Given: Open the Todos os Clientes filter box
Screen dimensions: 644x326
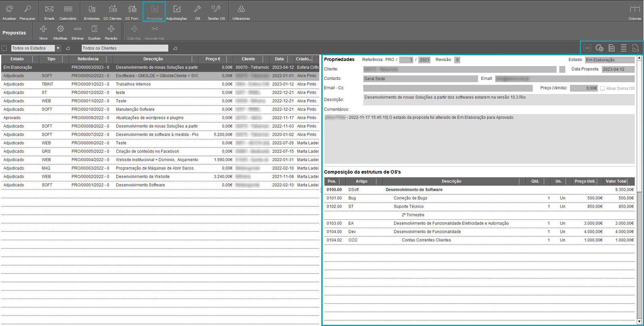Looking at the screenshot, I should [x=125, y=48].
